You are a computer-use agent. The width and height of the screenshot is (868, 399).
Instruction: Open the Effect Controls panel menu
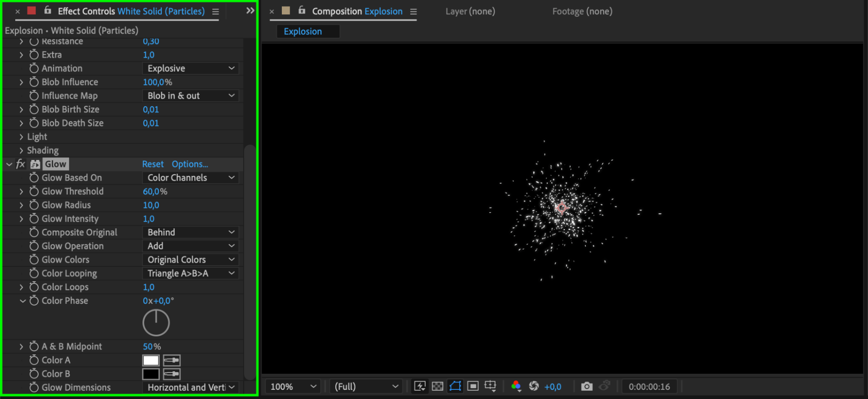[215, 12]
